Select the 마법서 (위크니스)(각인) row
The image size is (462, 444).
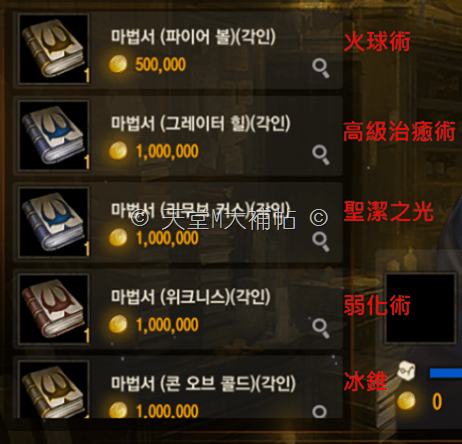click(x=178, y=309)
